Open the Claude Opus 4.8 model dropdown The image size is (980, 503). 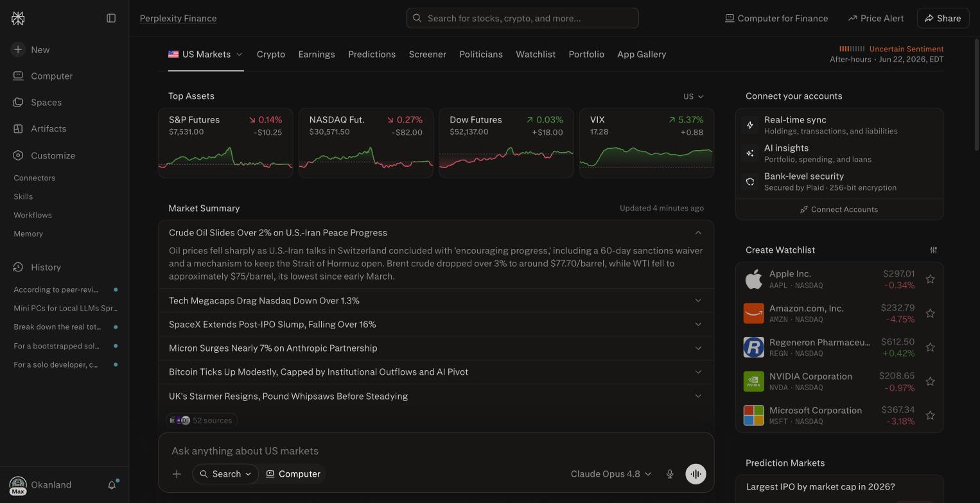click(611, 474)
